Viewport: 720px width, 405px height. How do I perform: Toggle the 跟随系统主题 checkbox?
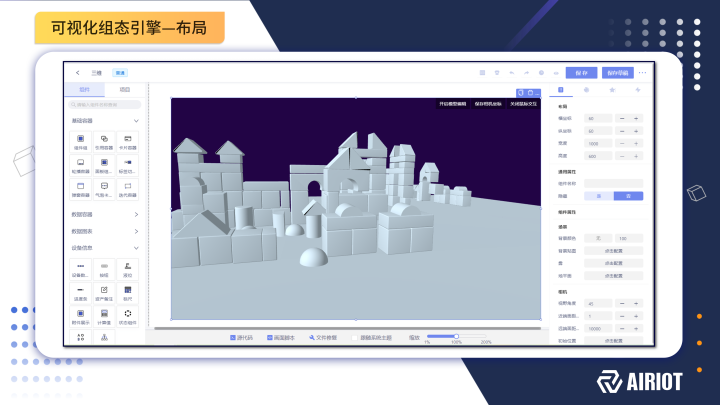[x=354, y=338]
